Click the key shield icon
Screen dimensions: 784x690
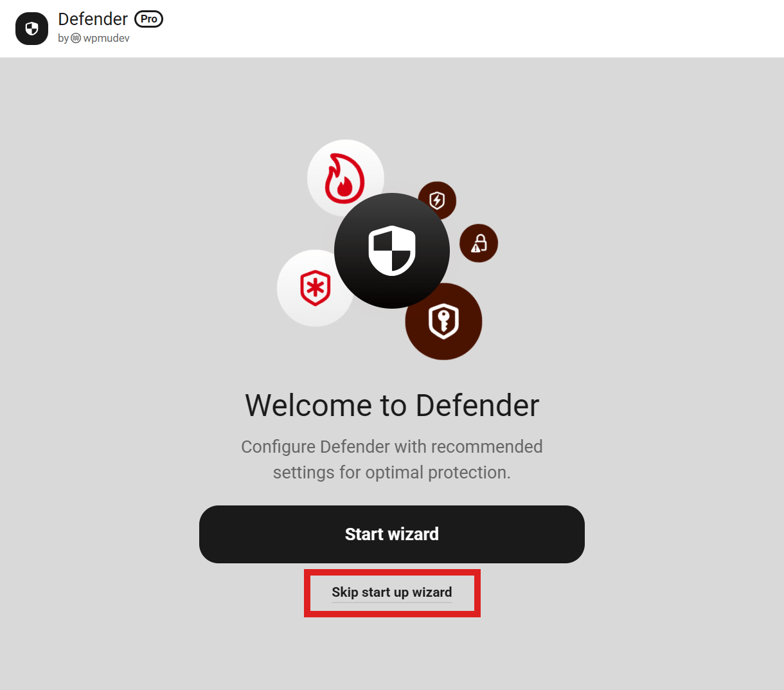point(443,321)
